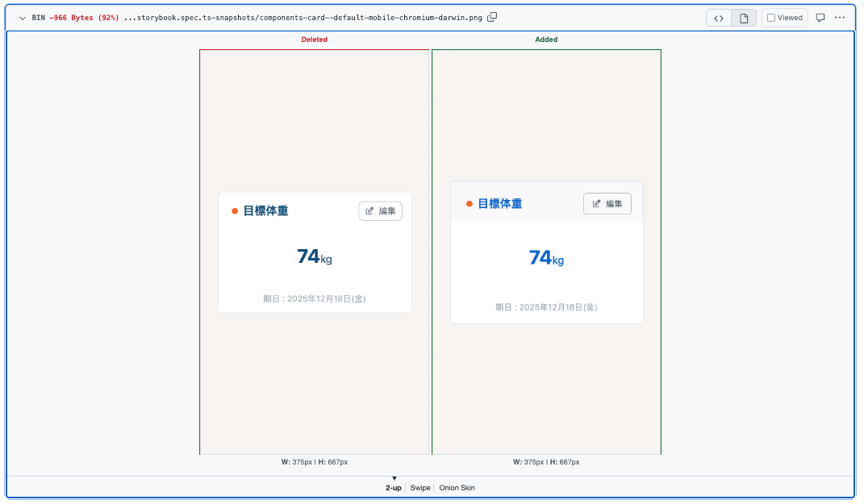Click the Deleted image snapshot

314,252
